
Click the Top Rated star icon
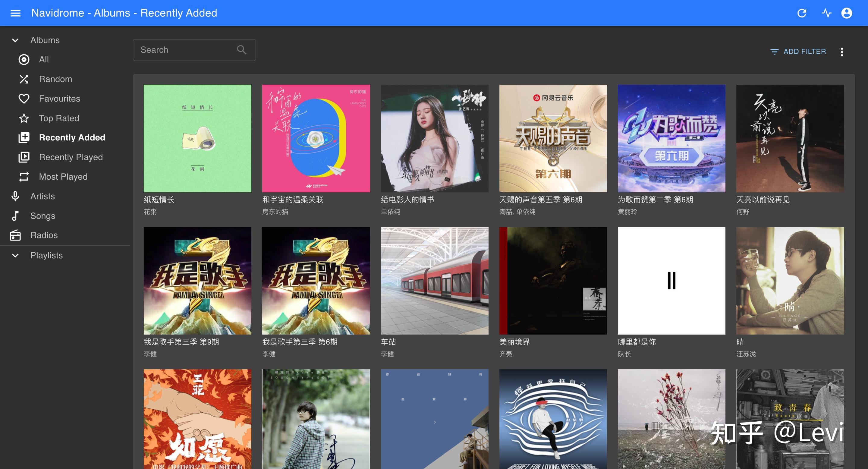(x=24, y=118)
